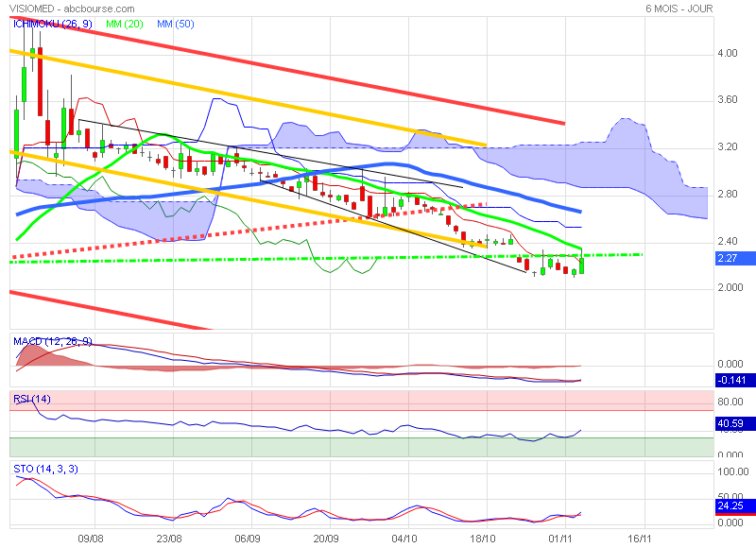Click the MACD value tag -0.141
Viewport: 756px width, 548px height.
pyautogui.click(x=735, y=380)
